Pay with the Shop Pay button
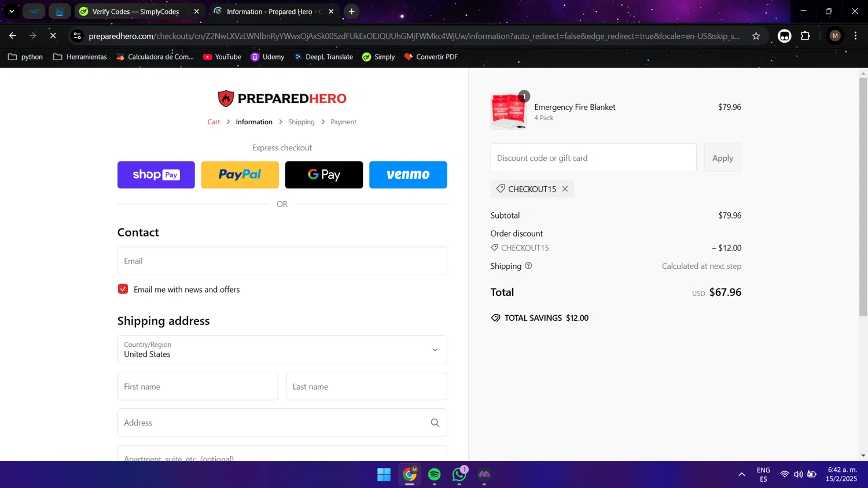868x488 pixels. coord(156,175)
